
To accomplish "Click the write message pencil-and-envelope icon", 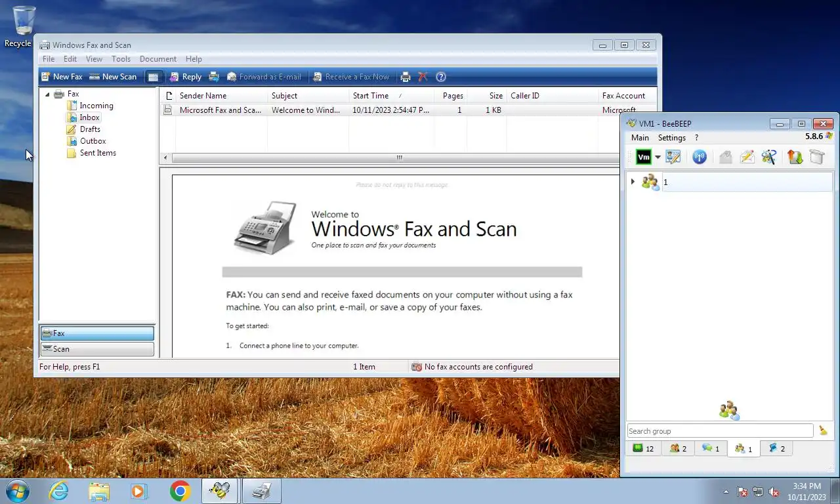I will pyautogui.click(x=747, y=157).
